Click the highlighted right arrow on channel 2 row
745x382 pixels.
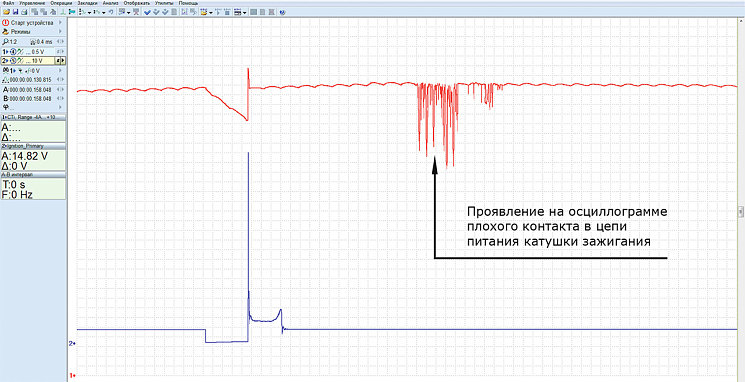pyautogui.click(x=63, y=60)
